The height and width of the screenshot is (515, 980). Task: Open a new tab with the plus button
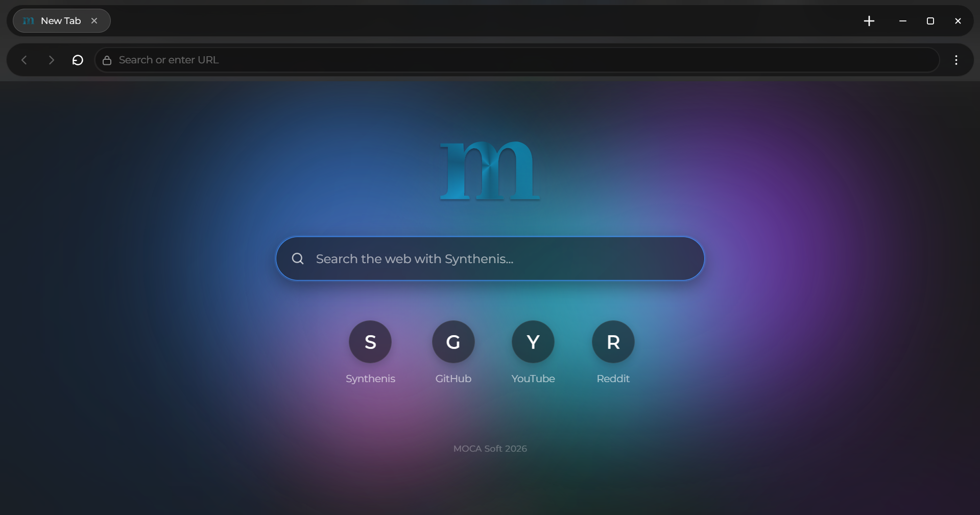coord(869,20)
